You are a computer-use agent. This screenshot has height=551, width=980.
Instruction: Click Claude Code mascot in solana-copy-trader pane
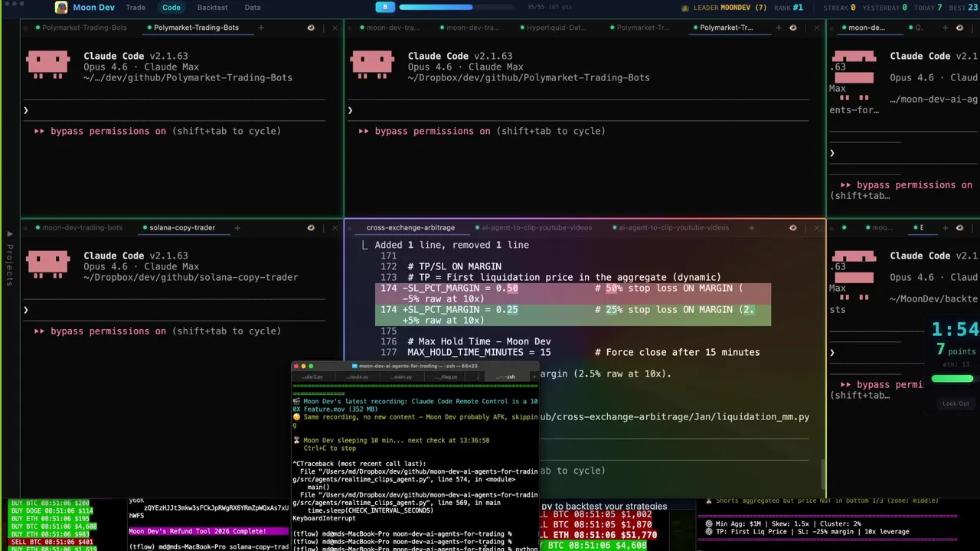(47, 265)
